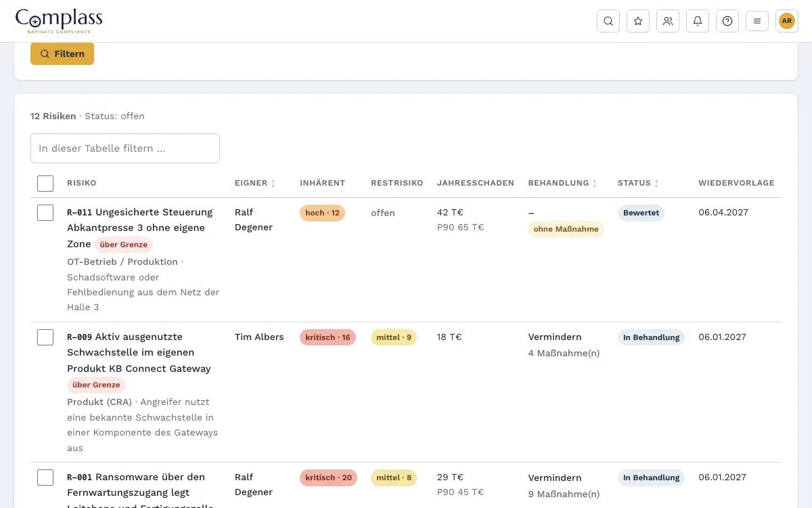Go to Complass home logo
The image size is (812, 508).
tap(59, 21)
